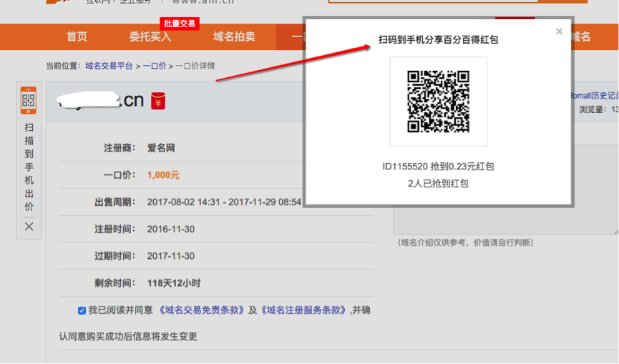Click the 2人已抢到红包 text
The width and height of the screenshot is (619, 364).
[438, 183]
